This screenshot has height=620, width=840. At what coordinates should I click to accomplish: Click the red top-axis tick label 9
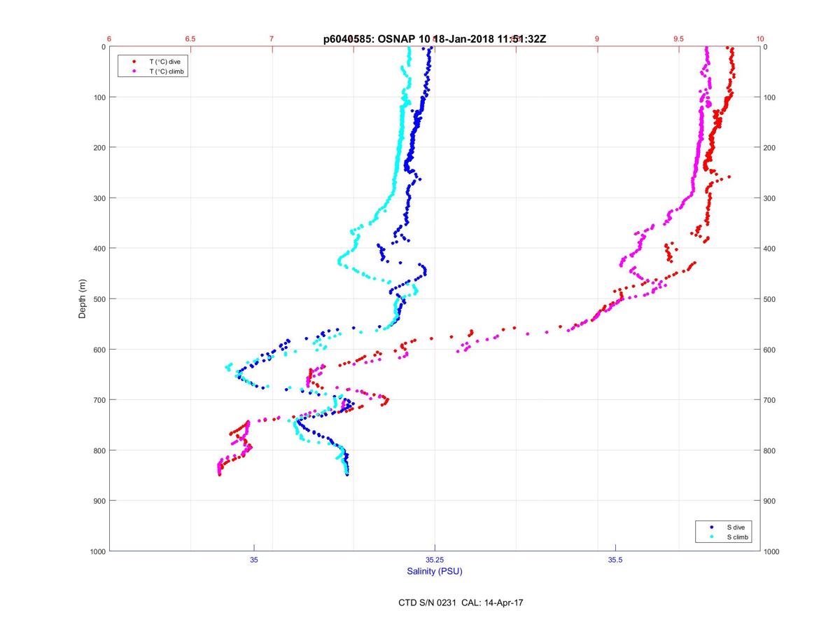click(597, 39)
